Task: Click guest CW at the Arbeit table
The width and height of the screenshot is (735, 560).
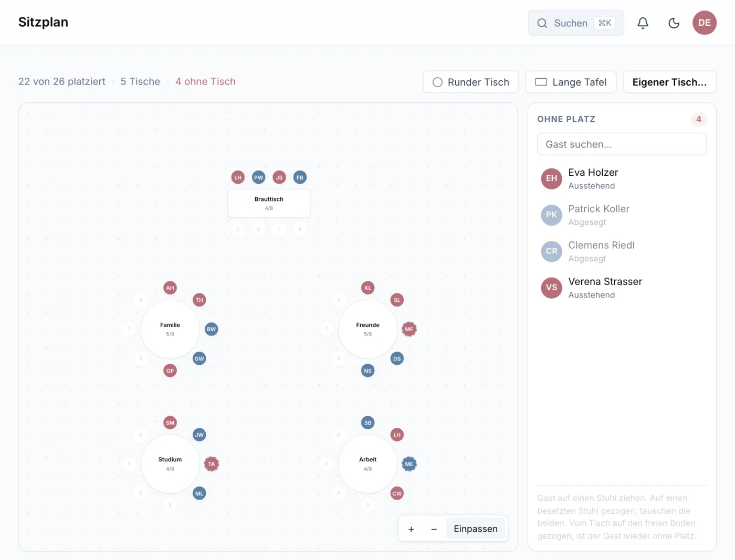Action: (x=397, y=493)
